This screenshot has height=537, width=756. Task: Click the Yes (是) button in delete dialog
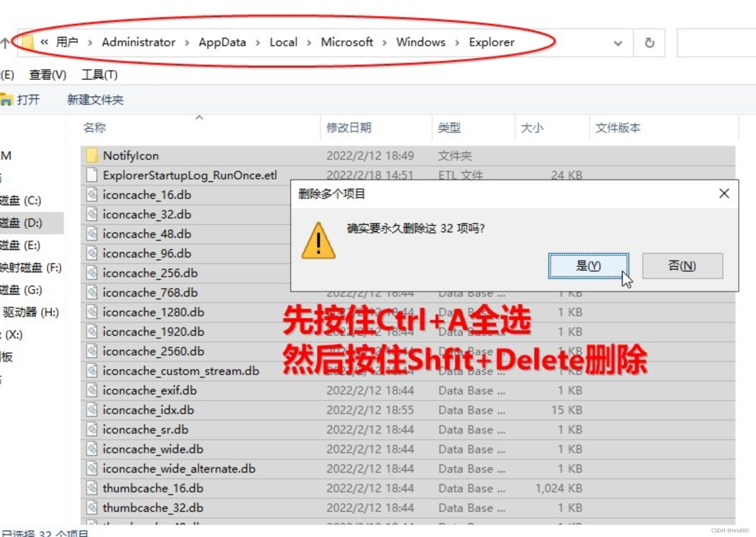point(588,266)
